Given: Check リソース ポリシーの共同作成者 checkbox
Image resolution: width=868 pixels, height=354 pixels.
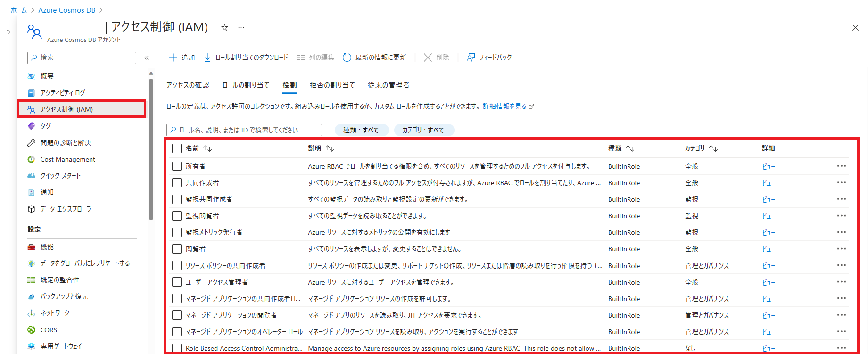Looking at the screenshot, I should (177, 265).
